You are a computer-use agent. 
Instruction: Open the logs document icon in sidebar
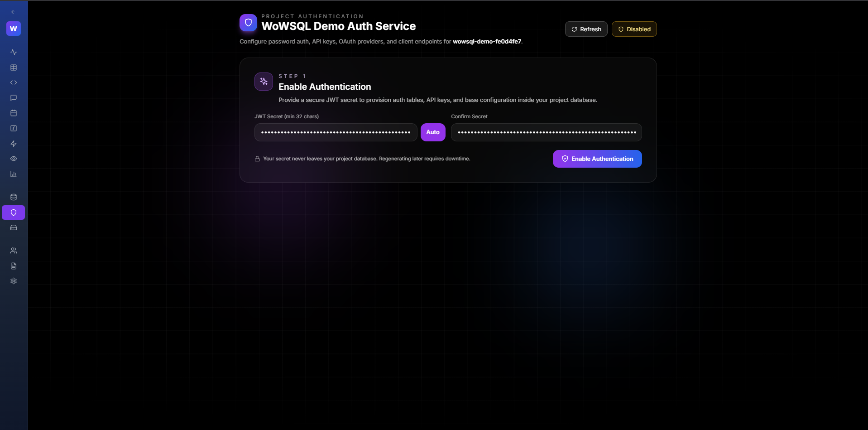[x=13, y=266]
